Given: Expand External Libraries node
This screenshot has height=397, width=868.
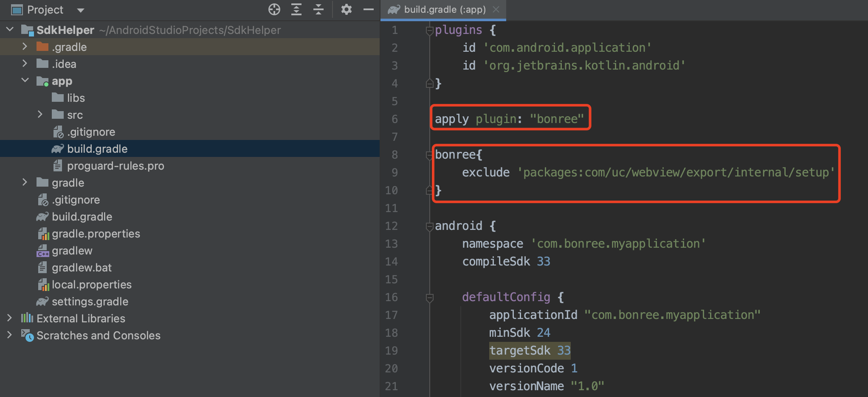Looking at the screenshot, I should pyautogui.click(x=9, y=318).
